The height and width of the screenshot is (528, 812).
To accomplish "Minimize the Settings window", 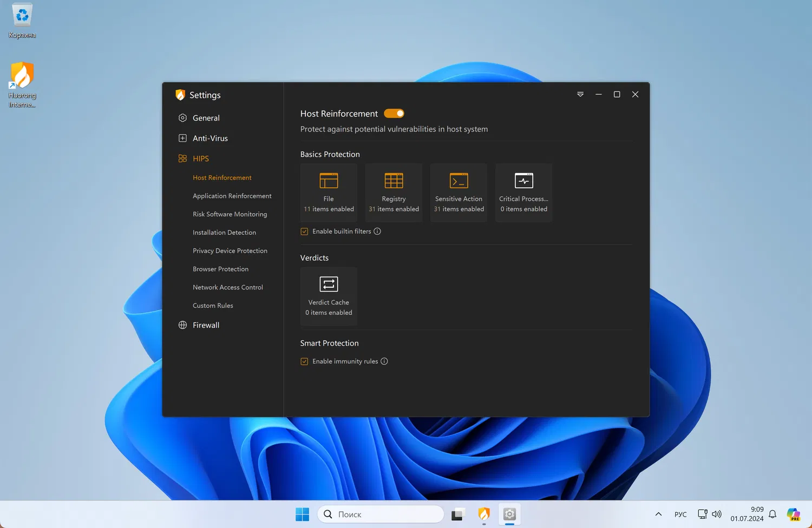I will click(x=599, y=94).
